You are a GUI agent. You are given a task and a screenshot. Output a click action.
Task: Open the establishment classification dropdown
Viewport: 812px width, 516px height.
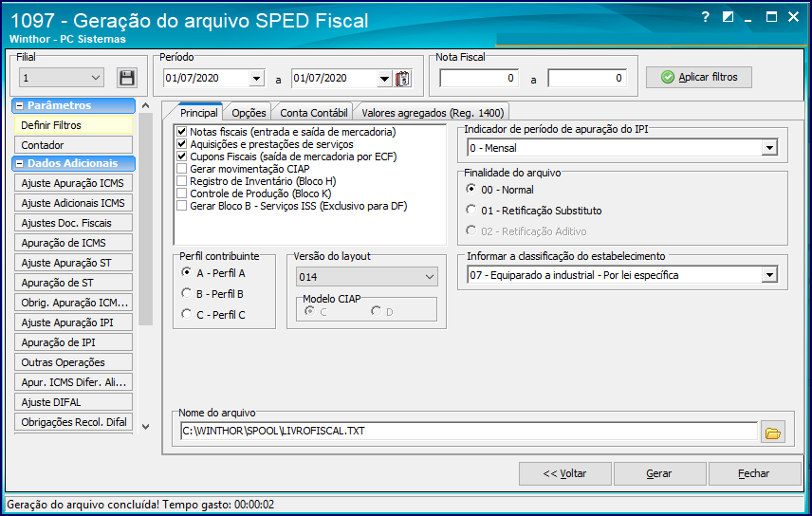pyautogui.click(x=769, y=274)
